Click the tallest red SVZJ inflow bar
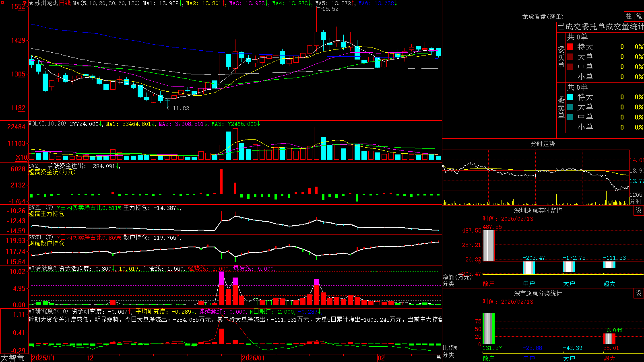644x362 pixels. (221, 182)
